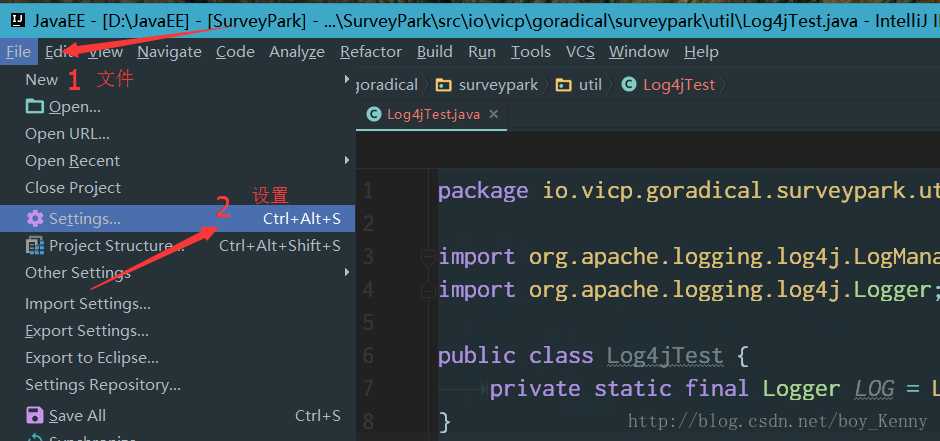This screenshot has width=940, height=441.
Task: Expand the New submenu
Action: (177, 80)
